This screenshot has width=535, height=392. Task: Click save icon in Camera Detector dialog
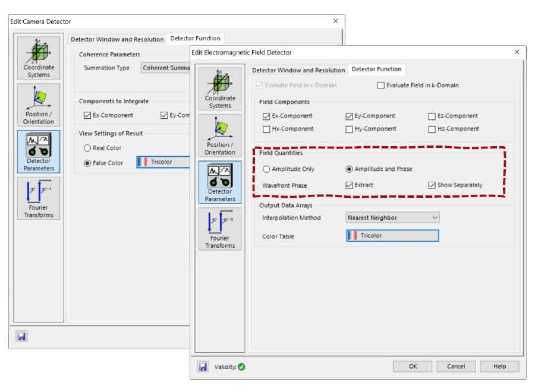point(21,336)
